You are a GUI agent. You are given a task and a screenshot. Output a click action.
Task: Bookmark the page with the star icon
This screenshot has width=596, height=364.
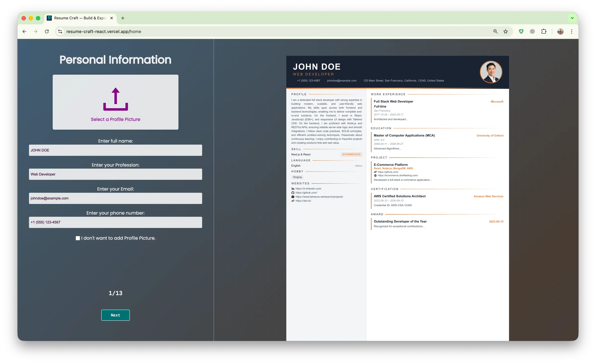pyautogui.click(x=506, y=31)
